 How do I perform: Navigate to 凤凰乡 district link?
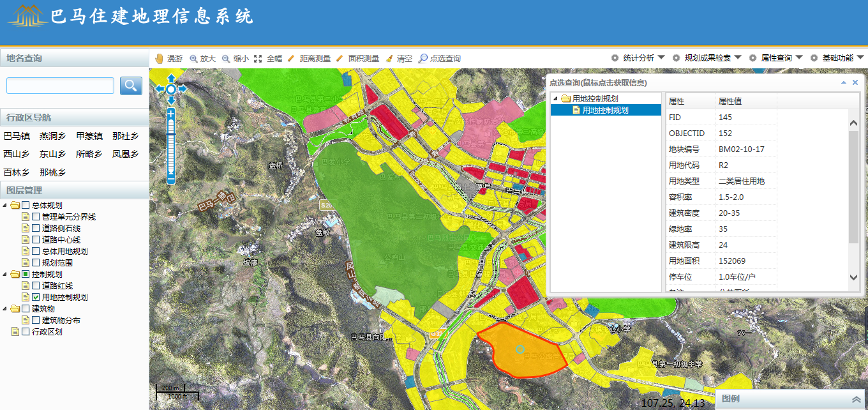[x=125, y=154]
